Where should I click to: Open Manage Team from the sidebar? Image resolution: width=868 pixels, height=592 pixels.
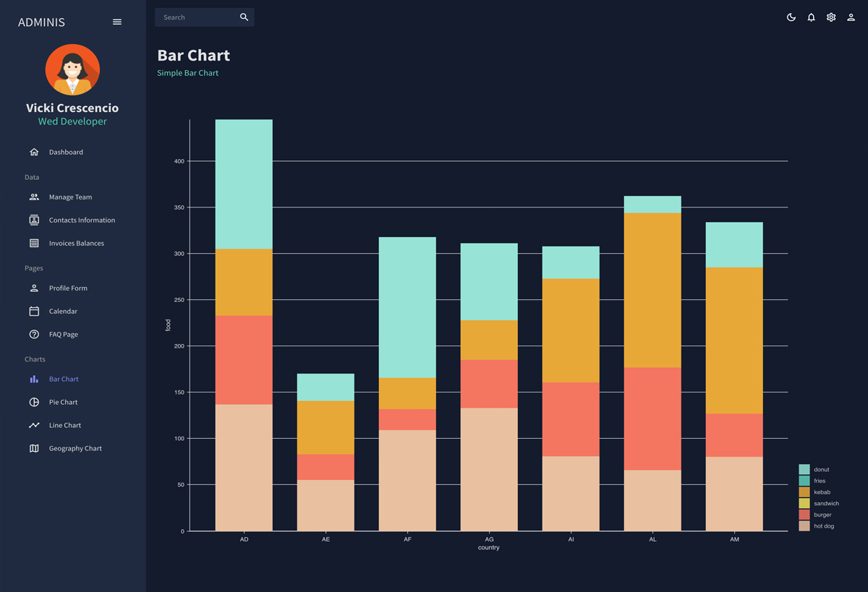click(70, 197)
